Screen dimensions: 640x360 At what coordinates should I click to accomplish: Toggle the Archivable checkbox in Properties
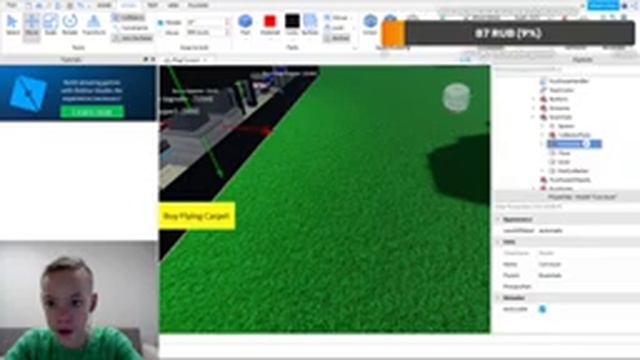click(x=542, y=309)
